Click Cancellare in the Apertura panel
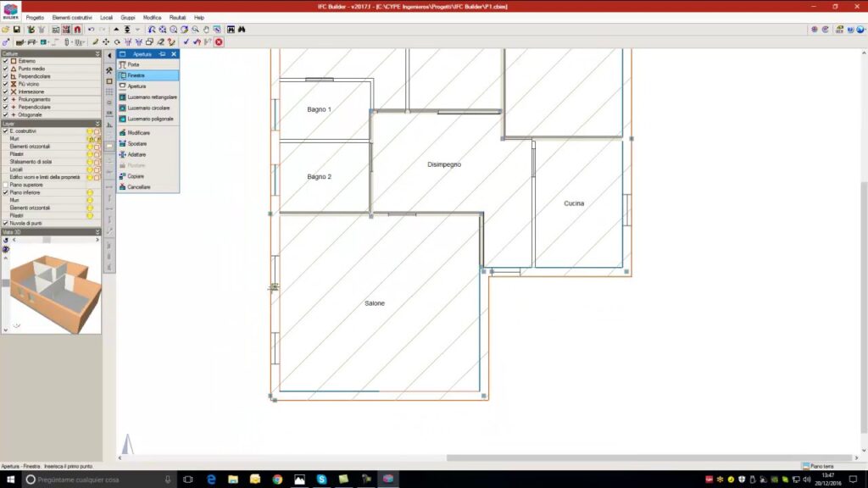The width and height of the screenshot is (868, 488). (x=138, y=186)
